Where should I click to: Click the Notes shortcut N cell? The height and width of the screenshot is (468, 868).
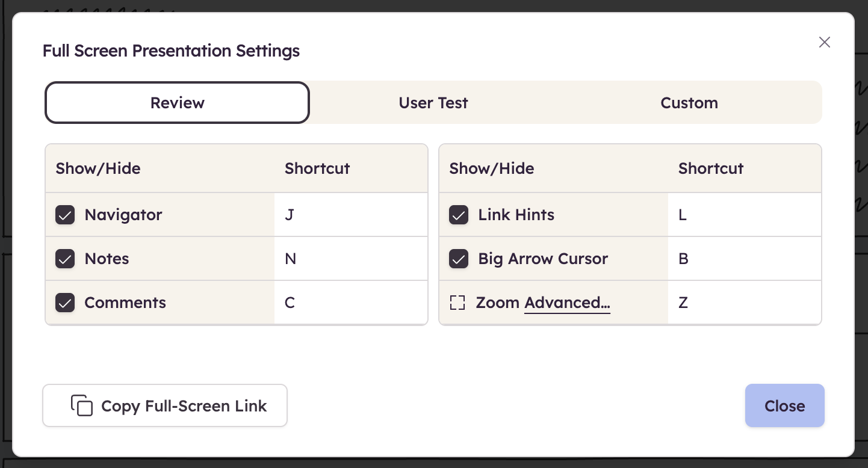[x=350, y=259]
